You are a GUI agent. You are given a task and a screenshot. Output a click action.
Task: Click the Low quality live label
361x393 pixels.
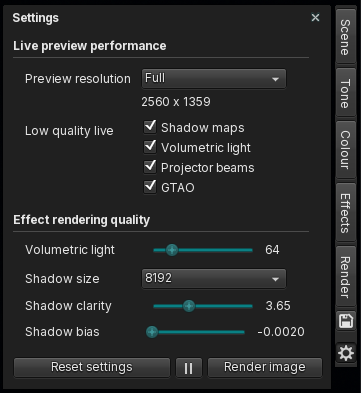pyautogui.click(x=69, y=131)
